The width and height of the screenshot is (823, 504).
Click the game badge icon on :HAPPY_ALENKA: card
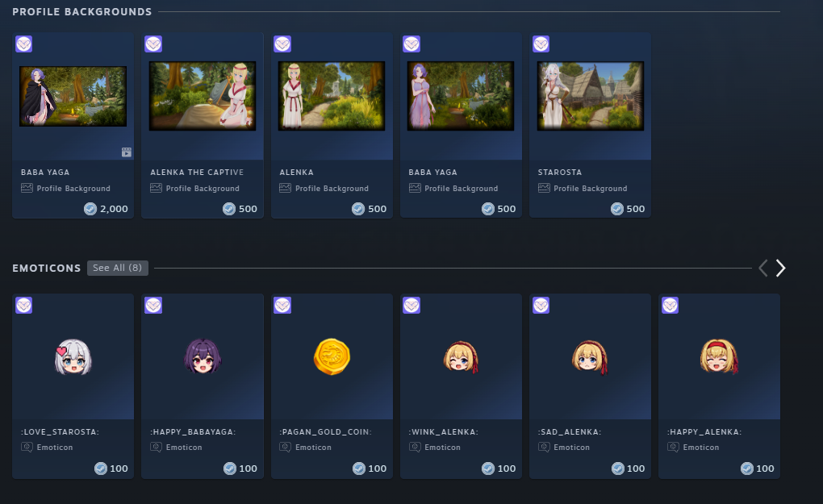(671, 306)
